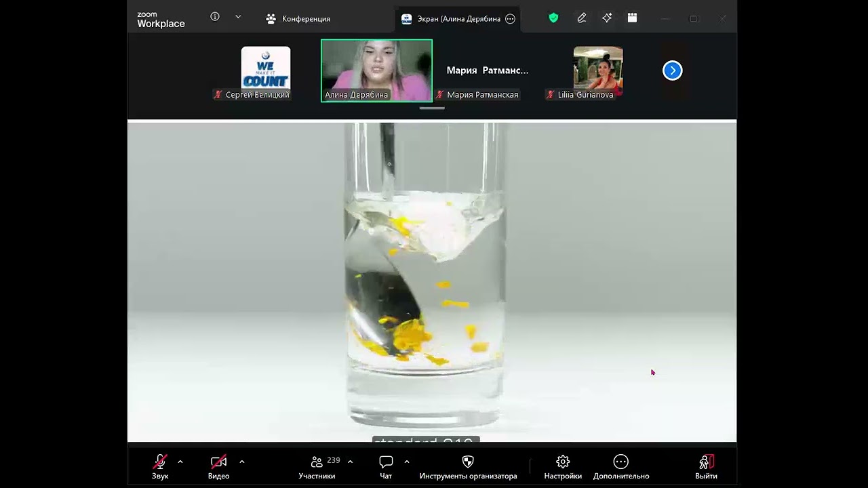Open the Участники participants panel
This screenshot has height=488, width=868.
pos(317,467)
